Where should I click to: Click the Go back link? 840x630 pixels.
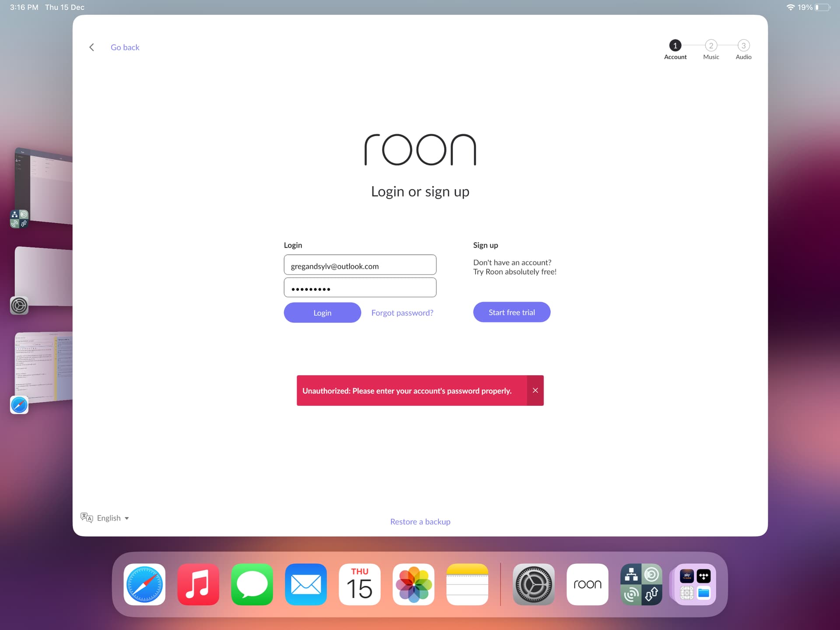[125, 47]
